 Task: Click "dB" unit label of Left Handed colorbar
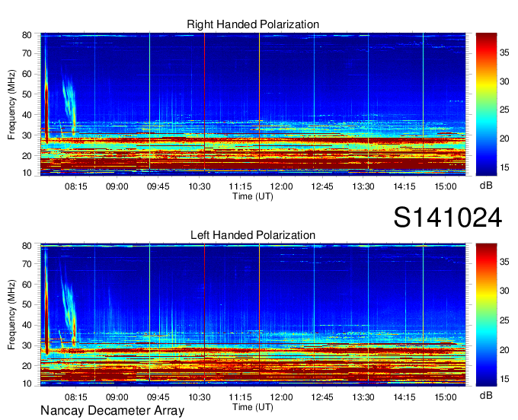click(x=486, y=395)
